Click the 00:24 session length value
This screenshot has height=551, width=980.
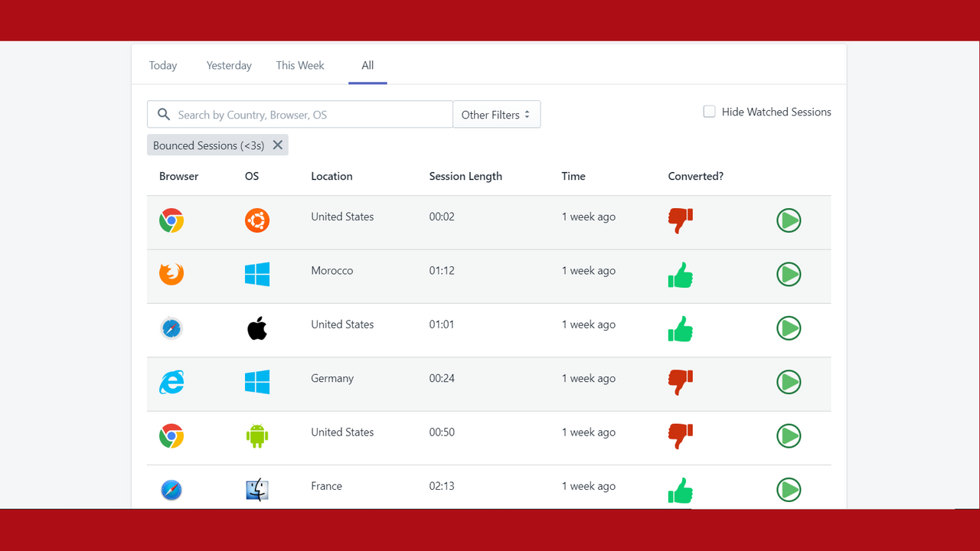(x=442, y=379)
